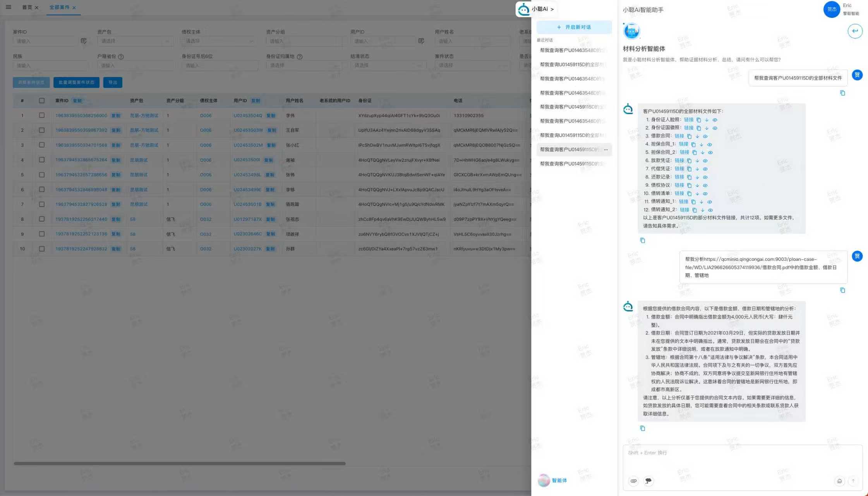Copy link for 借款合同 via its copy icon
This screenshot has height=496, width=868.
pos(689,136)
